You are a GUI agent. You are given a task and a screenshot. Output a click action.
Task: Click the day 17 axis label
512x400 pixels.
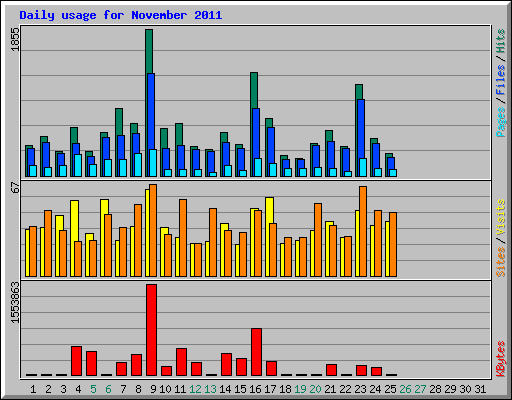[x=270, y=389]
